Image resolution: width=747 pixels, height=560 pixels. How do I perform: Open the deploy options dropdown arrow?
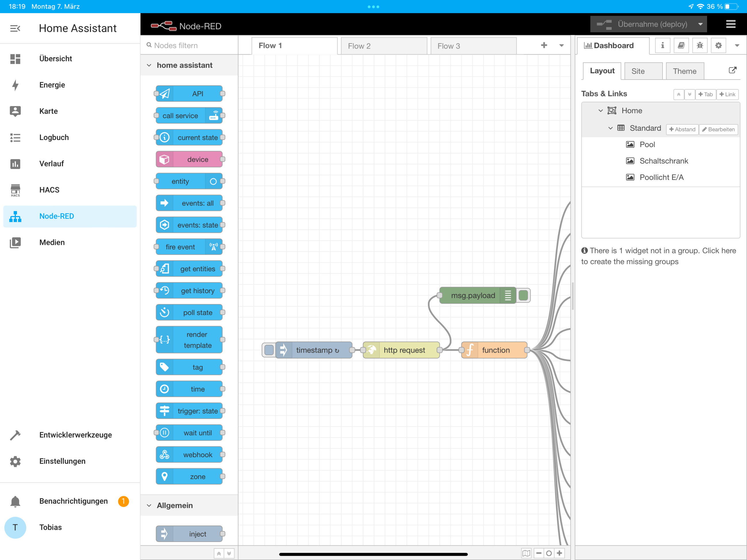coord(700,24)
